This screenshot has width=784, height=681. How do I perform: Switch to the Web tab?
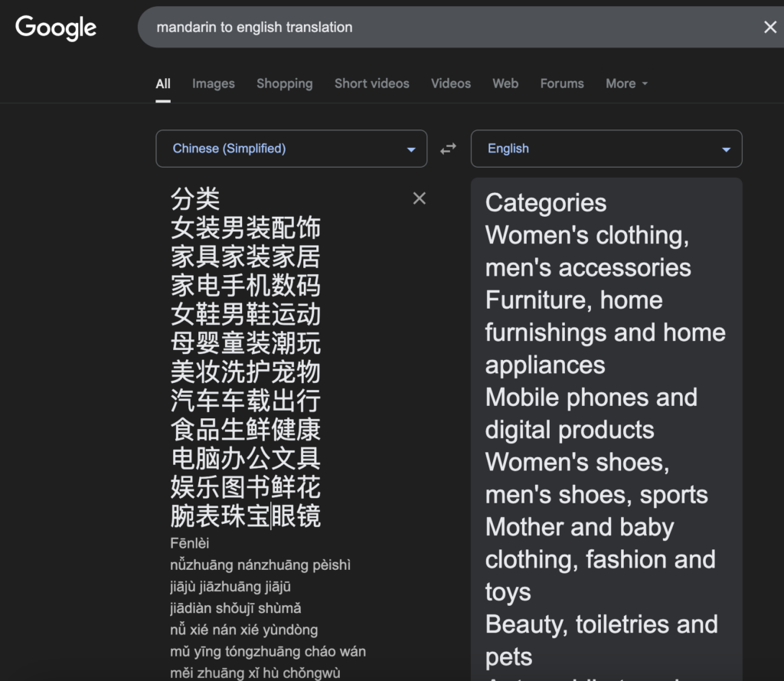pos(505,83)
